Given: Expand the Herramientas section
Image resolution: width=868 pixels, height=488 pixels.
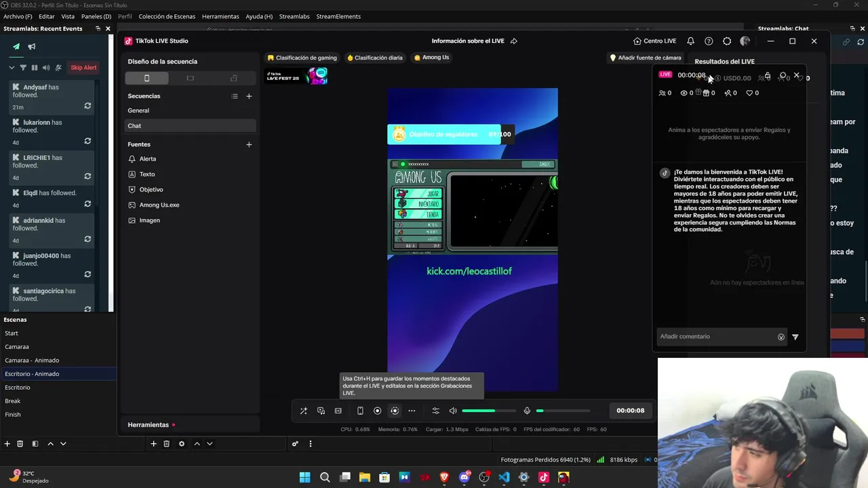Looking at the screenshot, I should point(191,425).
